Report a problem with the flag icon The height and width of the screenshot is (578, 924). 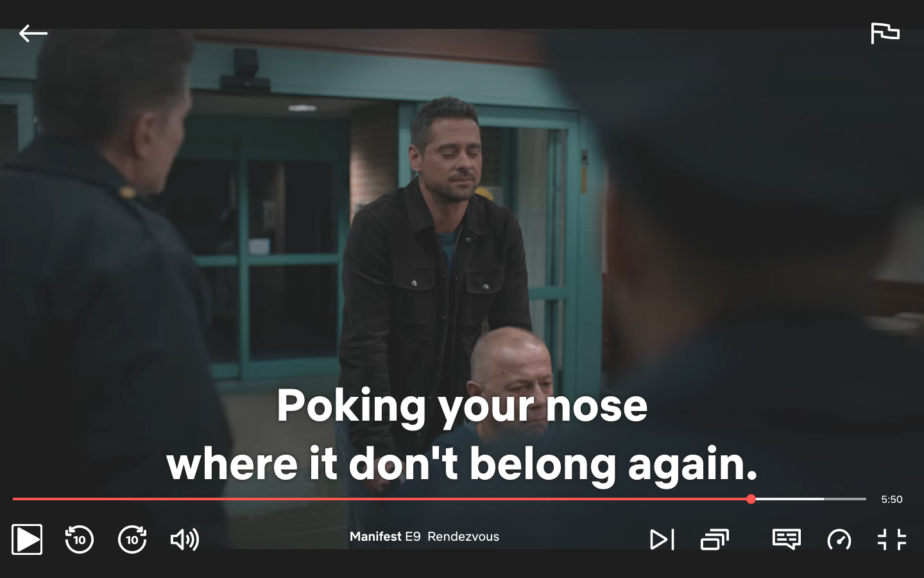[885, 33]
